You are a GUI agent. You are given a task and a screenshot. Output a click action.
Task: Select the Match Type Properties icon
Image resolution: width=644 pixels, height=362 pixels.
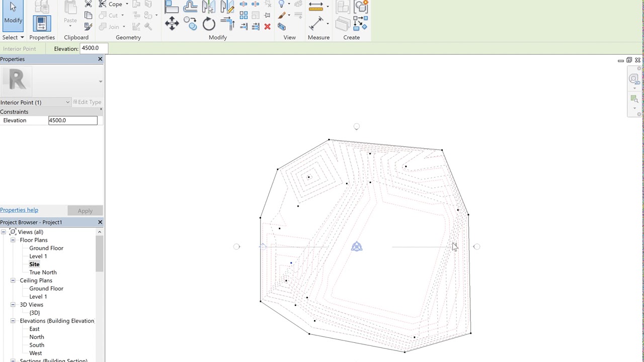click(88, 27)
